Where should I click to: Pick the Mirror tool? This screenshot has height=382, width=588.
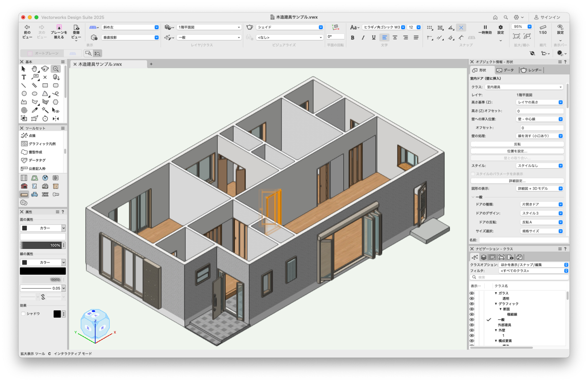tap(56, 119)
